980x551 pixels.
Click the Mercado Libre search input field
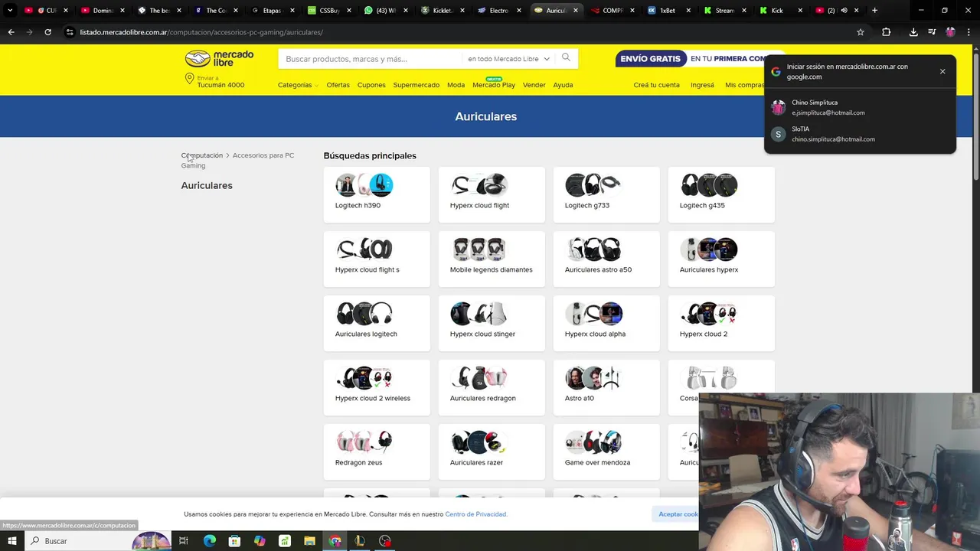[371, 59]
